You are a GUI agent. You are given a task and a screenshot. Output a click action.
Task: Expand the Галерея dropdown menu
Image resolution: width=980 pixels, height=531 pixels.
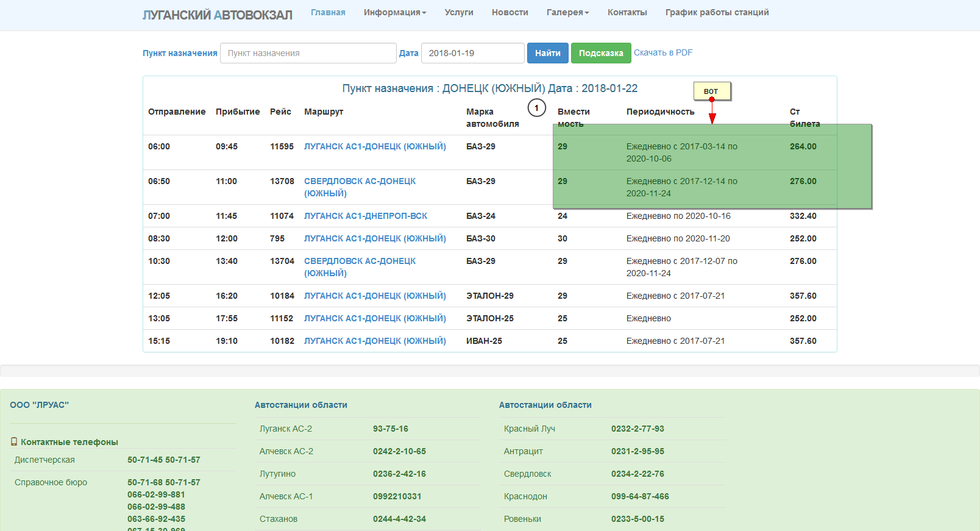[x=567, y=12]
